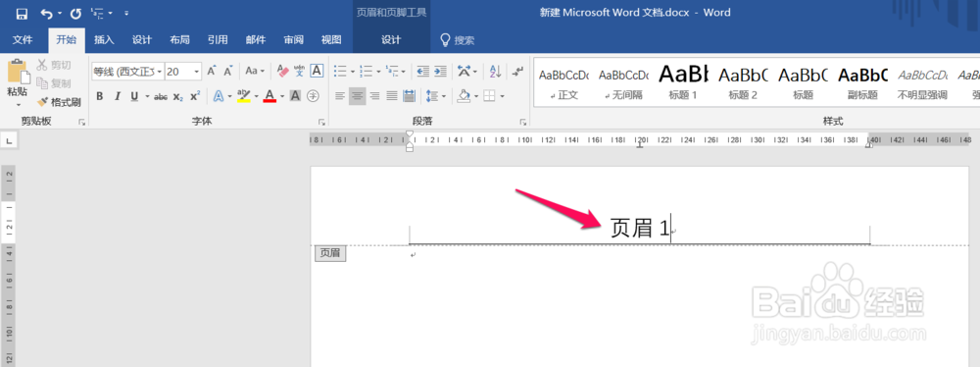Toggle superscript formatting
Viewport: 980px width, 367px height.
195,96
